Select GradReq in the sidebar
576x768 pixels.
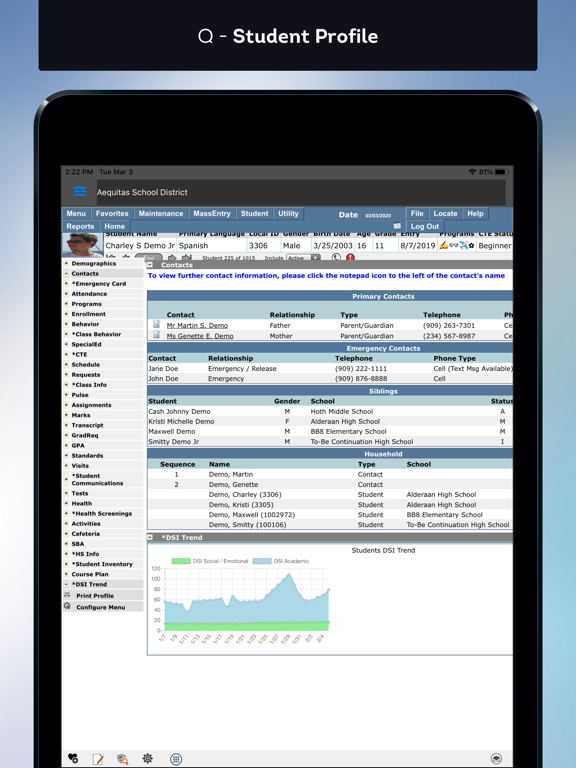[x=85, y=435]
